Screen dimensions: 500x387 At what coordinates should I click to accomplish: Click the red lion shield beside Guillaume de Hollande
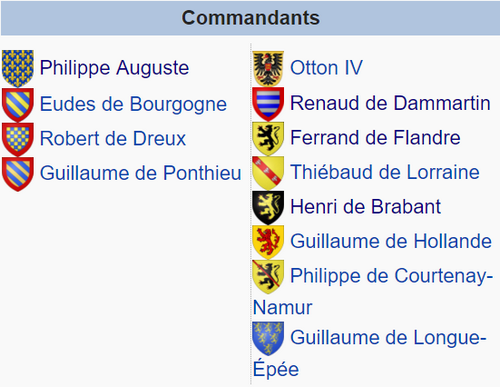(x=268, y=242)
